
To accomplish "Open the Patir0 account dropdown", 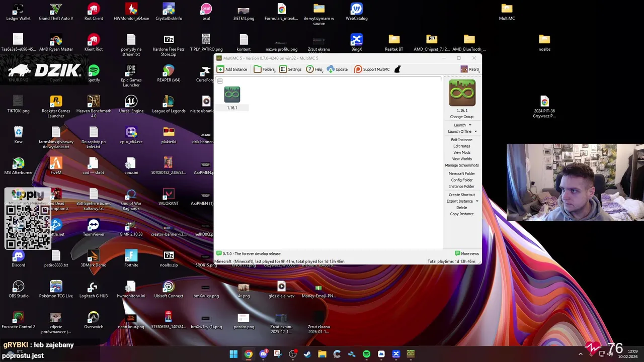I will point(470,69).
